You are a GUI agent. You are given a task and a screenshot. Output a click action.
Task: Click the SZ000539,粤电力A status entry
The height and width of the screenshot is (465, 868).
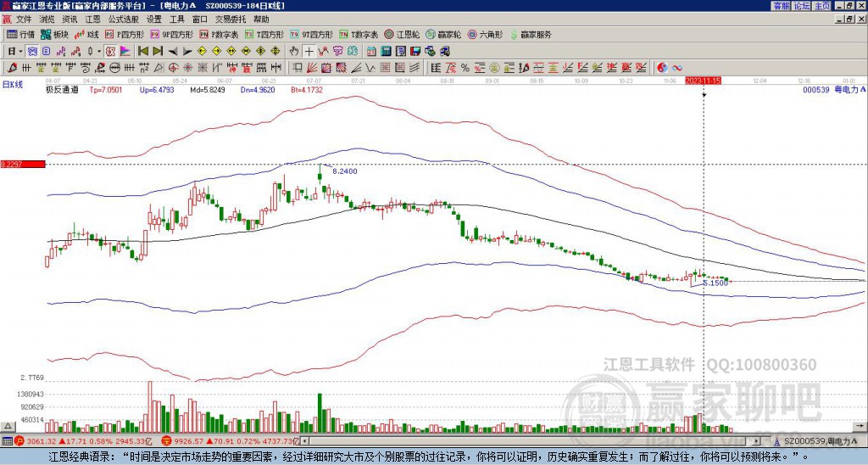coord(814,441)
